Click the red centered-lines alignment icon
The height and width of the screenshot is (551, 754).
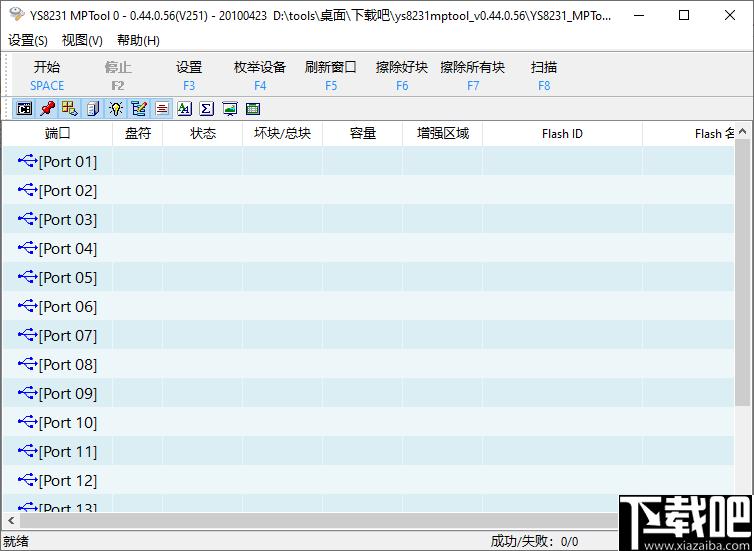tap(162, 109)
